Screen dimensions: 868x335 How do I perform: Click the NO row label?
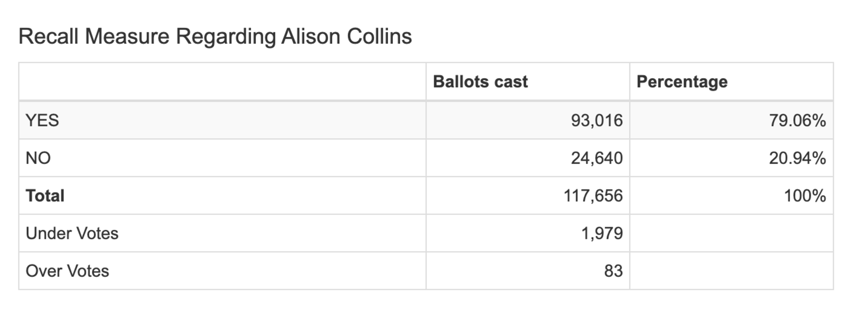[38, 158]
